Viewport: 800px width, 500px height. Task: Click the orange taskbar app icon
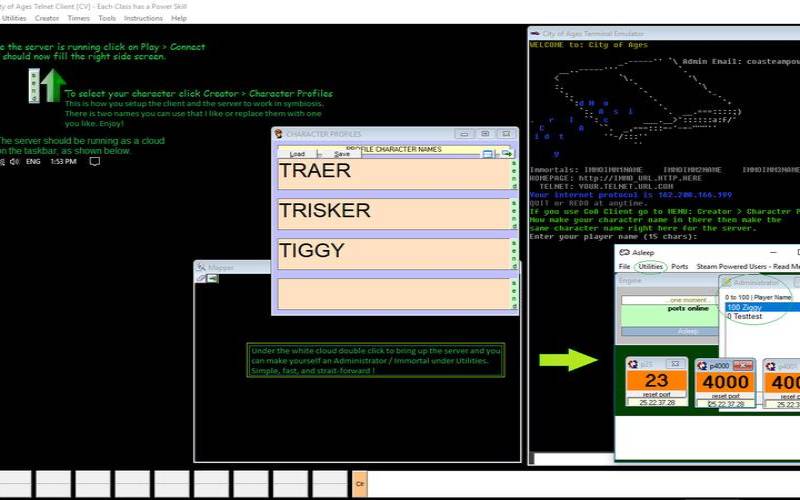tap(360, 485)
